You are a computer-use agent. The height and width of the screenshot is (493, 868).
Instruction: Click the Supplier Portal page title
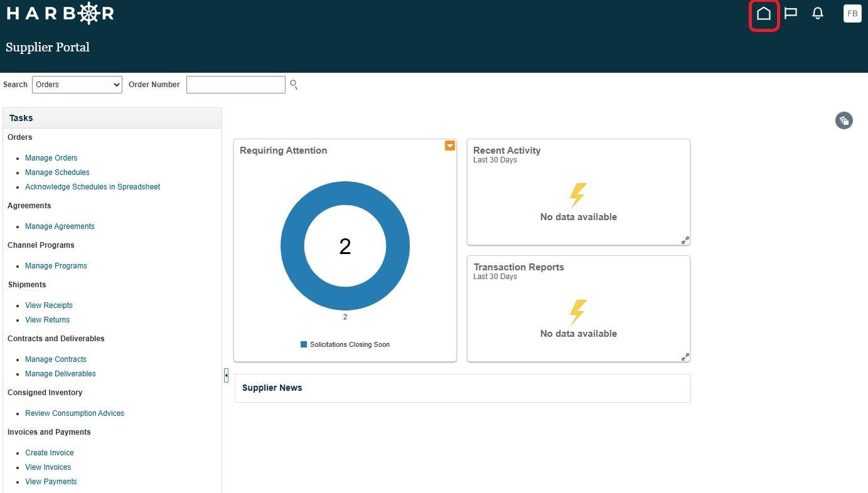[48, 47]
